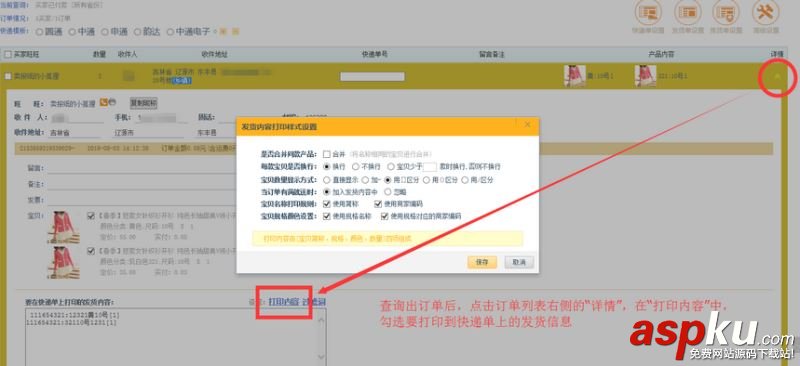Click the Wangwang chat icon beside buyer name
This screenshot has width=800, height=366.
point(103,103)
